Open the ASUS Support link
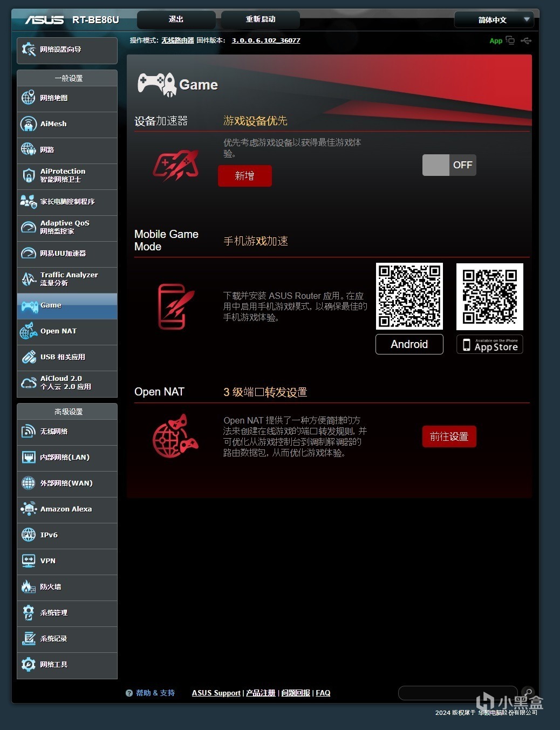This screenshot has width=560, height=730. click(216, 693)
